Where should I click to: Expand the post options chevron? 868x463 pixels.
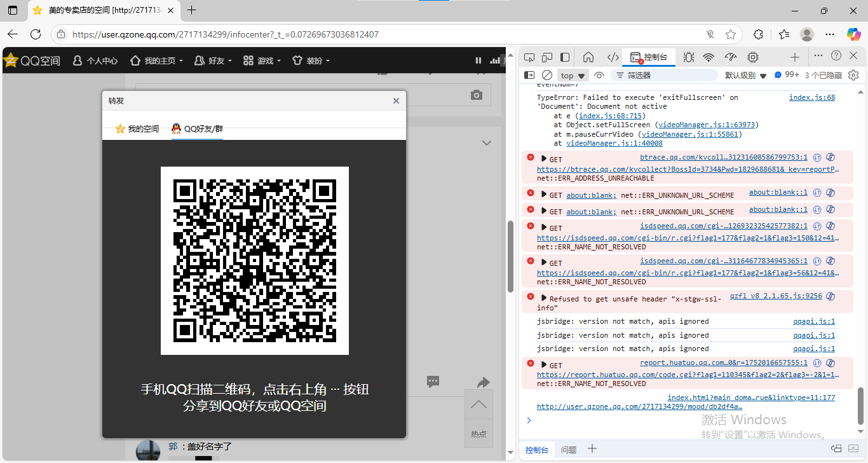click(x=487, y=142)
